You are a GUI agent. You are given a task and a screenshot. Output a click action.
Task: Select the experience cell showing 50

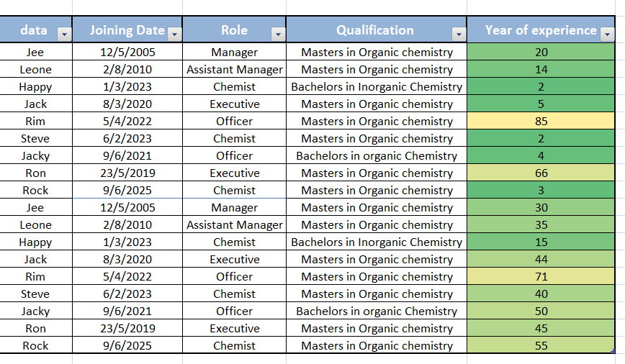click(541, 311)
